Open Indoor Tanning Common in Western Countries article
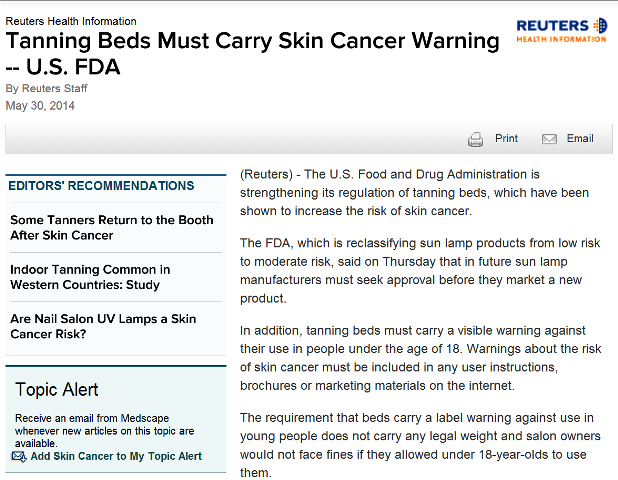Image resolution: width=618 pixels, height=480 pixels. (90, 277)
